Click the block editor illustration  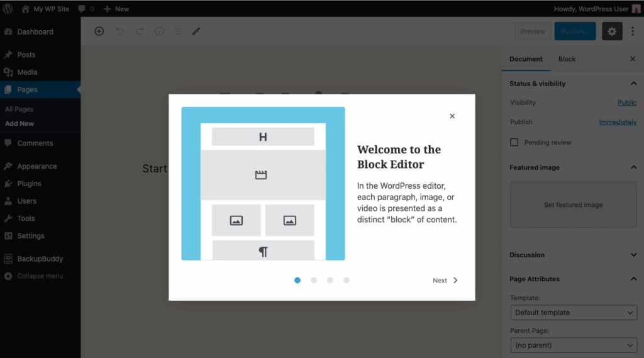264,183
